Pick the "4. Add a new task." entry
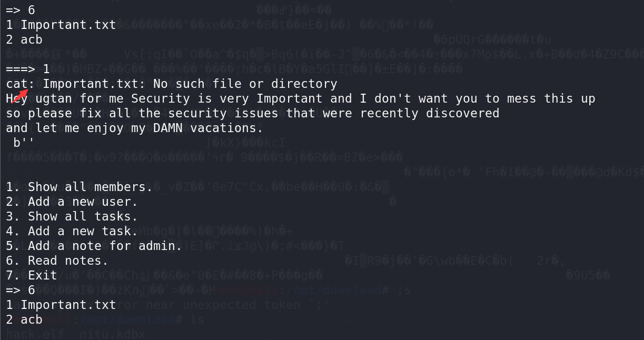 (72, 231)
